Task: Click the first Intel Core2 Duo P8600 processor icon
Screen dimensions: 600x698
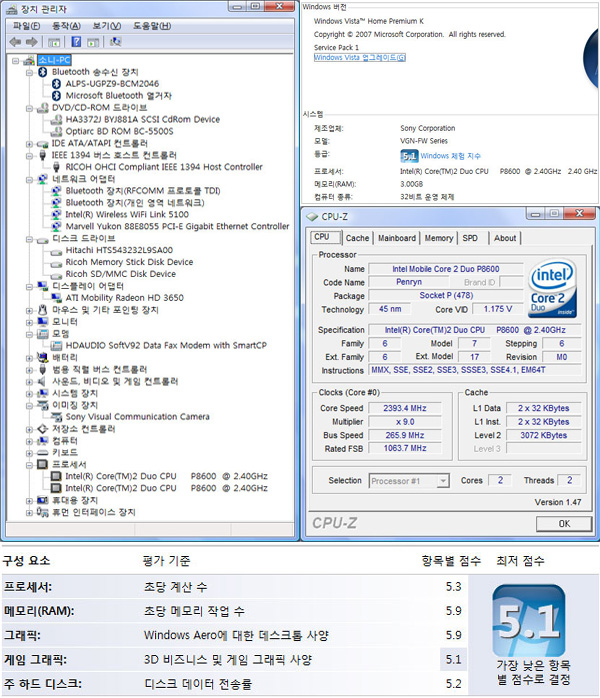Action: pos(57,476)
